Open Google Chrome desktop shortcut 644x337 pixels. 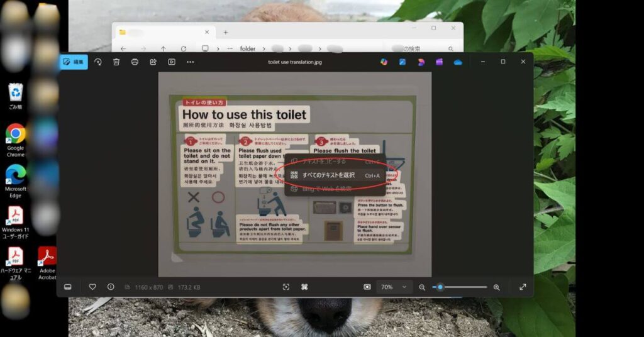coord(15,134)
